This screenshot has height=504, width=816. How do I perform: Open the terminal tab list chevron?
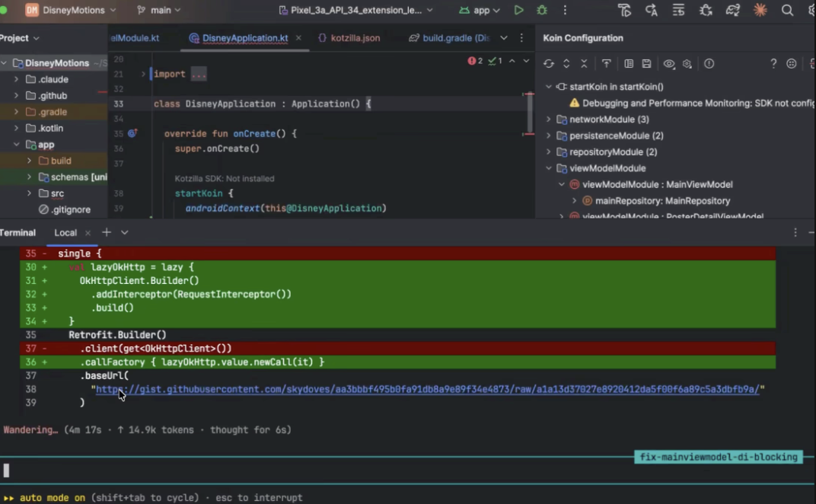coord(124,232)
